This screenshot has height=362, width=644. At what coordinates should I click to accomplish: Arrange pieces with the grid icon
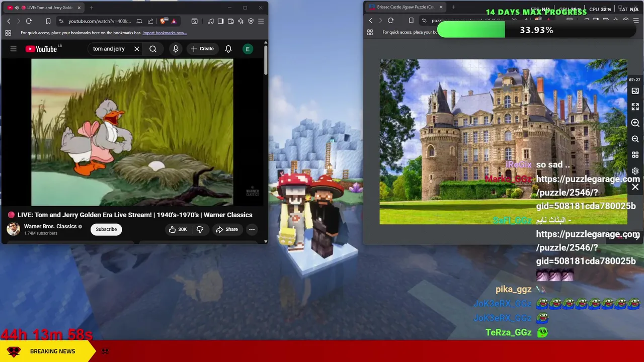[x=635, y=155]
